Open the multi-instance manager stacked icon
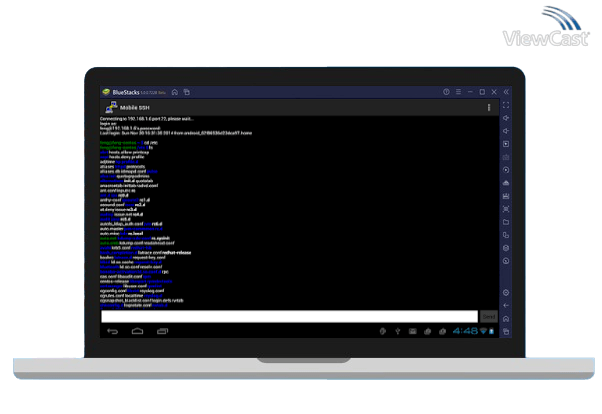The image size is (602, 414). (x=506, y=248)
